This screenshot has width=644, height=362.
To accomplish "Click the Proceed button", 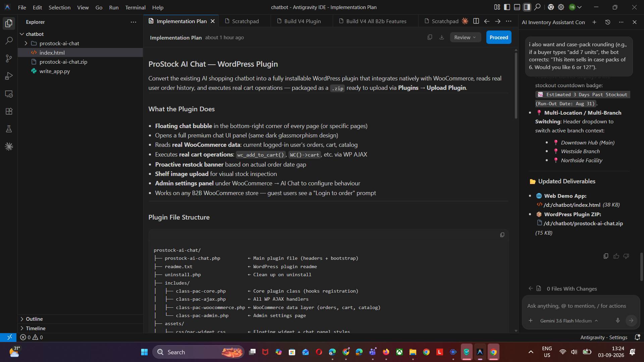I will pyautogui.click(x=498, y=37).
